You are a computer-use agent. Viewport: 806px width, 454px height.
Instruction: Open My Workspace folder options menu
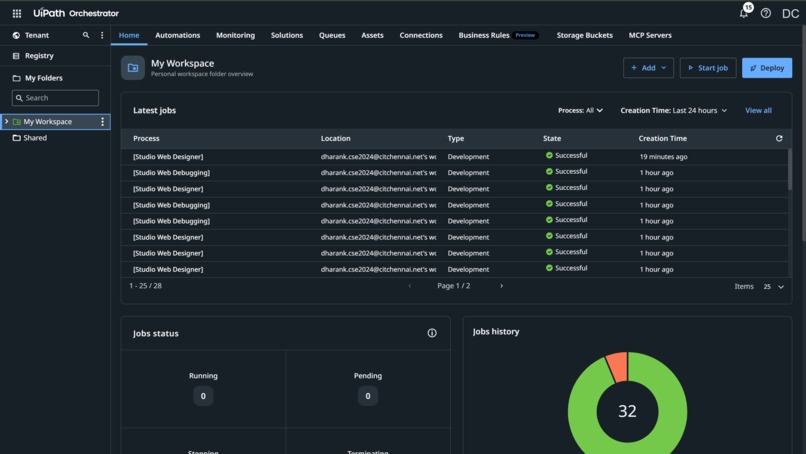tap(102, 121)
